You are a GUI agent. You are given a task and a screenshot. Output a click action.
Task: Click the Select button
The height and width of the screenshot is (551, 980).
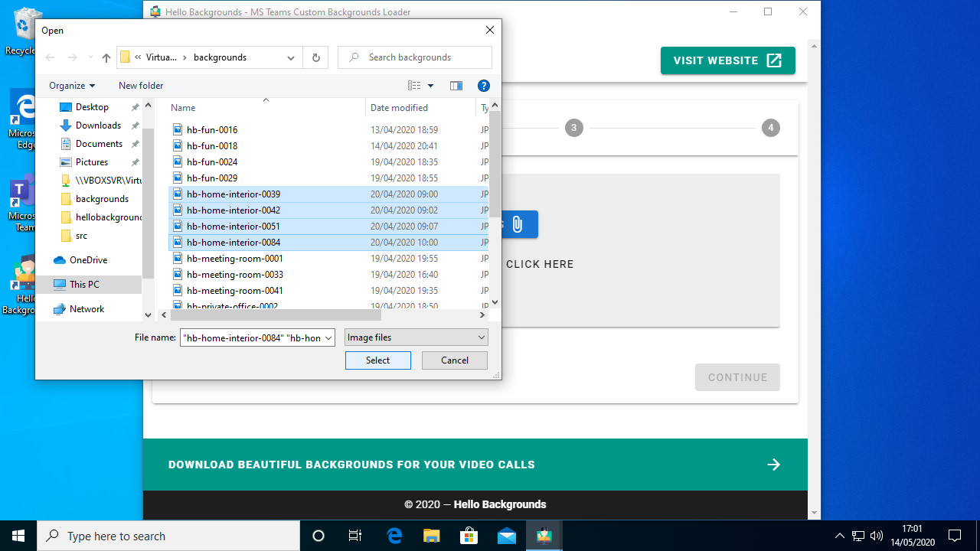point(378,360)
